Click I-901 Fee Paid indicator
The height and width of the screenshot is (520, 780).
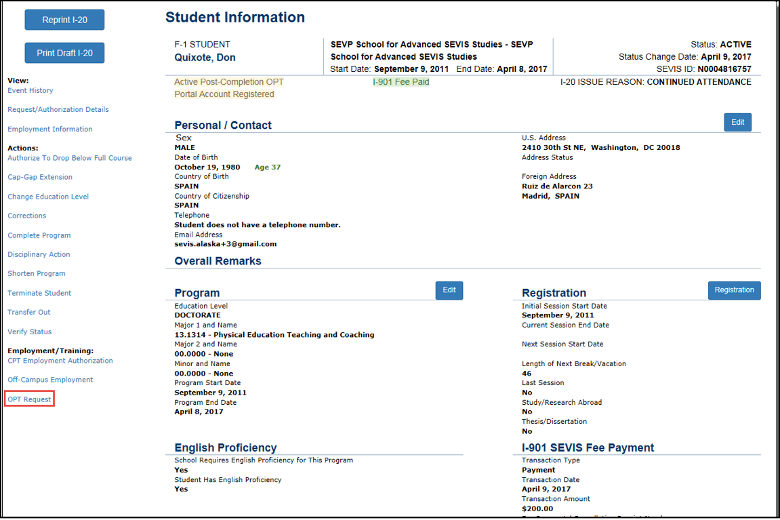coord(401,82)
